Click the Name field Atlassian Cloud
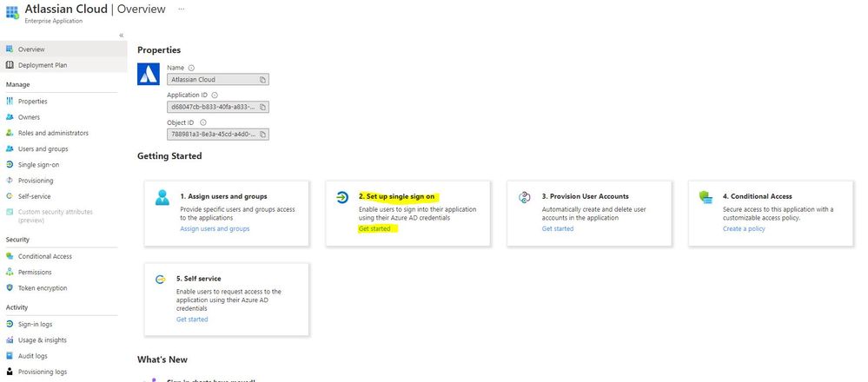 pos(218,80)
